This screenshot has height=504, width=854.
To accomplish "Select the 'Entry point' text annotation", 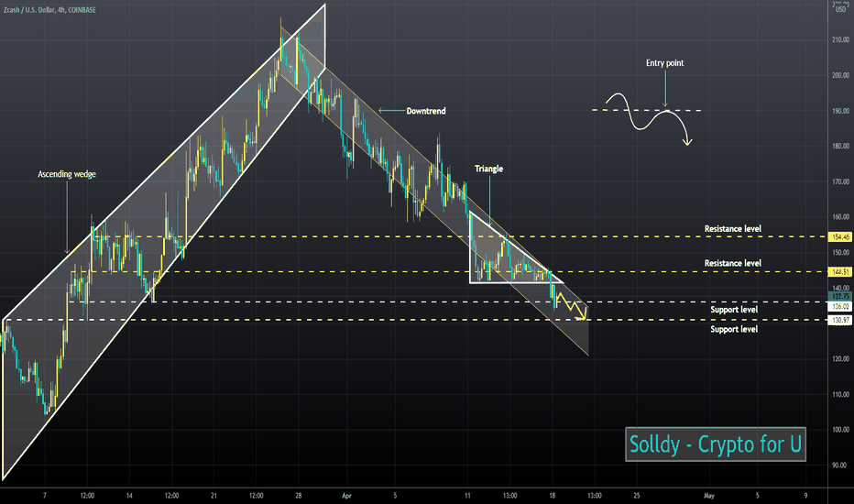I will tap(665, 63).
